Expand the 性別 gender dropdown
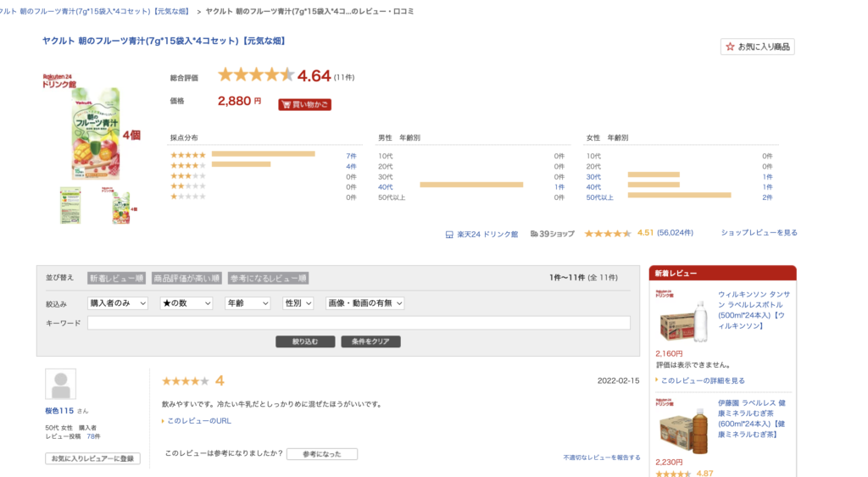 [x=298, y=302]
